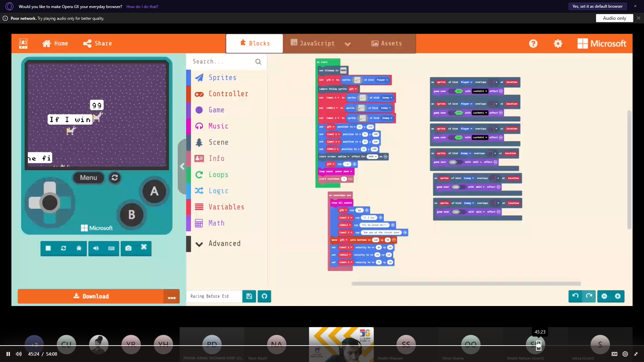Select the on countdown end block
The width and height of the screenshot is (644, 362).
point(340,195)
